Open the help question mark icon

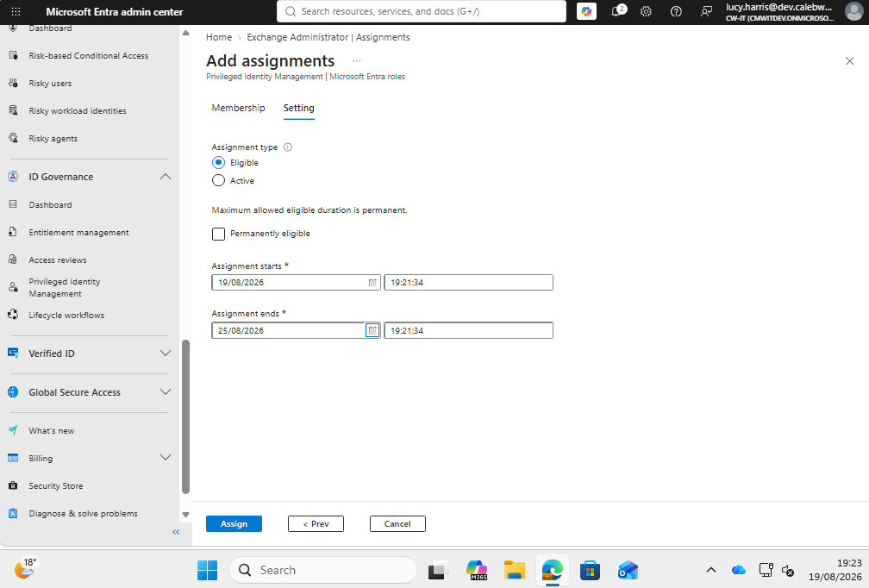(676, 11)
